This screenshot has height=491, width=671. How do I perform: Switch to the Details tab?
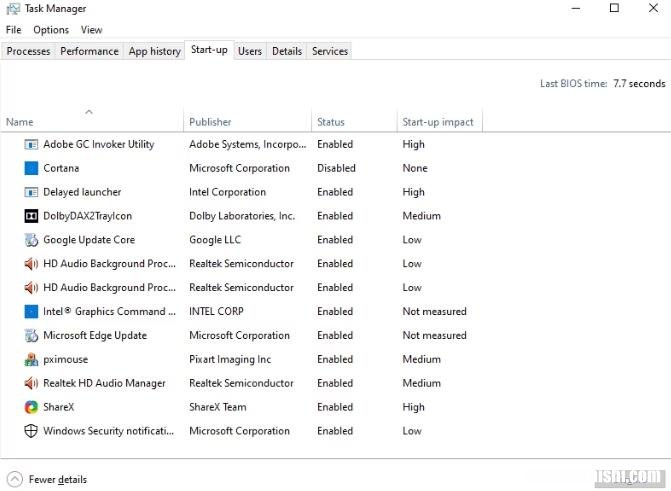(287, 51)
